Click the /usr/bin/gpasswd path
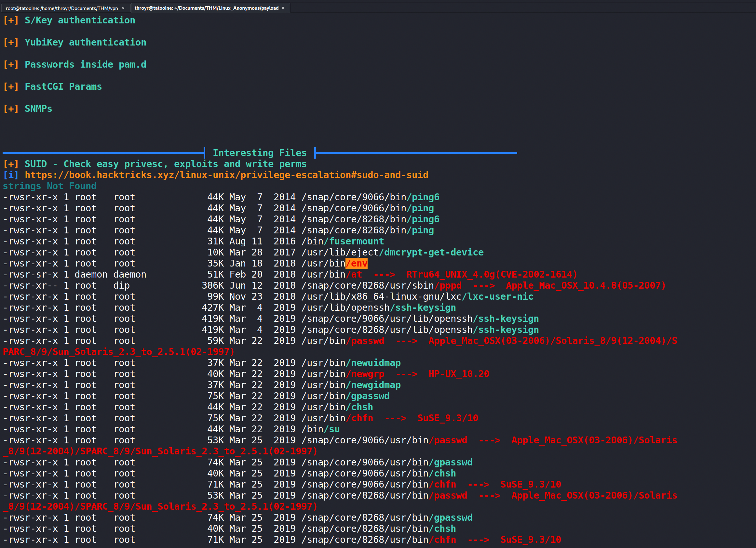The height and width of the screenshot is (548, 756). (345, 396)
